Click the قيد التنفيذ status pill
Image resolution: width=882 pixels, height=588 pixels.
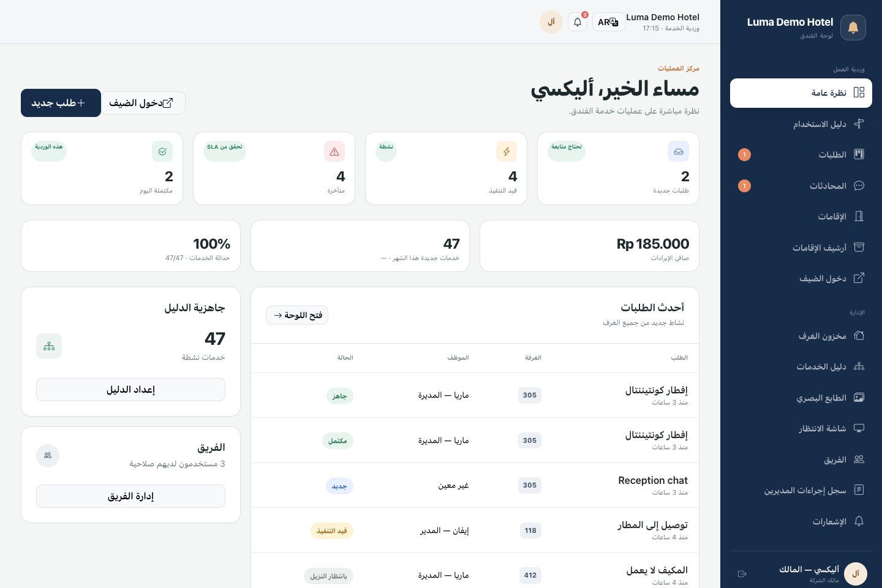[x=332, y=530]
